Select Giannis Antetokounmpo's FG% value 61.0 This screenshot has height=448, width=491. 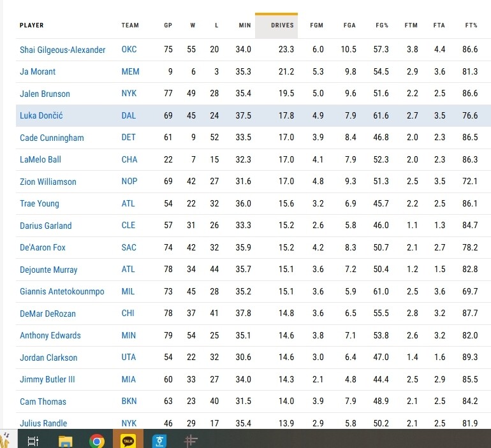[381, 292]
